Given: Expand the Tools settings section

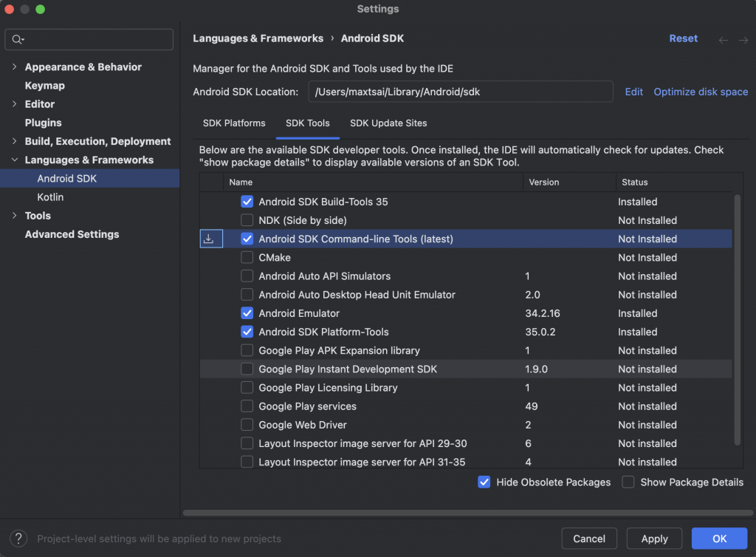Looking at the screenshot, I should (15, 216).
